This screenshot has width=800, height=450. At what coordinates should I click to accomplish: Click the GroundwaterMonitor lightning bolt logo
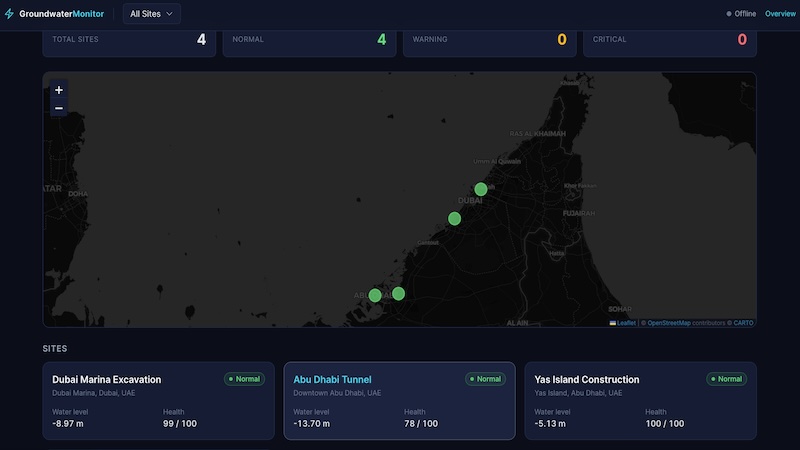point(9,14)
